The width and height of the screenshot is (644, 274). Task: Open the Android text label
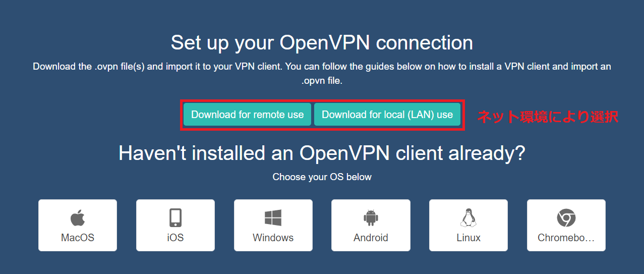click(x=371, y=238)
